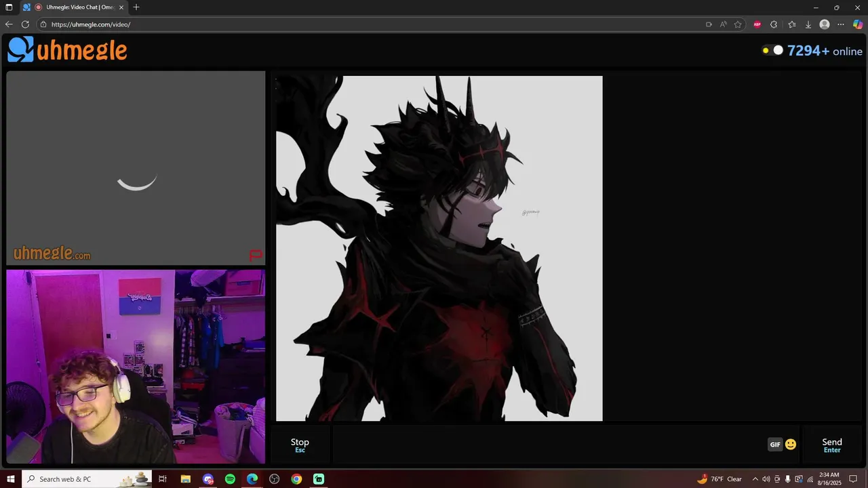This screenshot has height=488, width=868.
Task: Open the GIF picker
Action: point(775,445)
